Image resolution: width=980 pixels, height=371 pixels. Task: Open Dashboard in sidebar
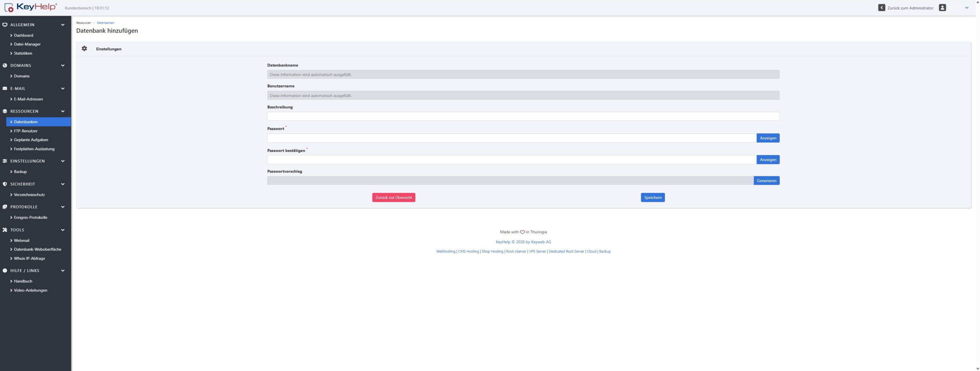(x=23, y=35)
